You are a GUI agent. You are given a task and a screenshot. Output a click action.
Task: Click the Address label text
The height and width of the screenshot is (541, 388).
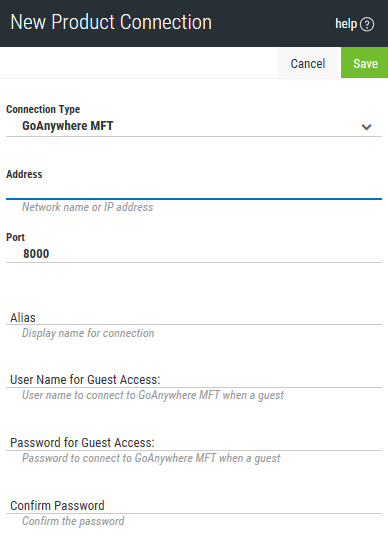(24, 174)
